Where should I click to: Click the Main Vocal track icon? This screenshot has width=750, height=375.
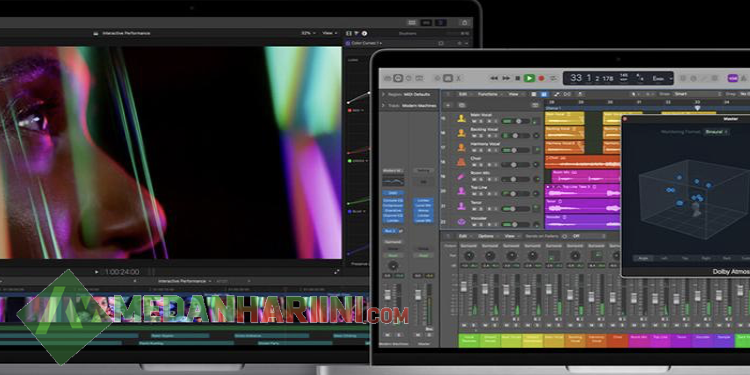461,118
